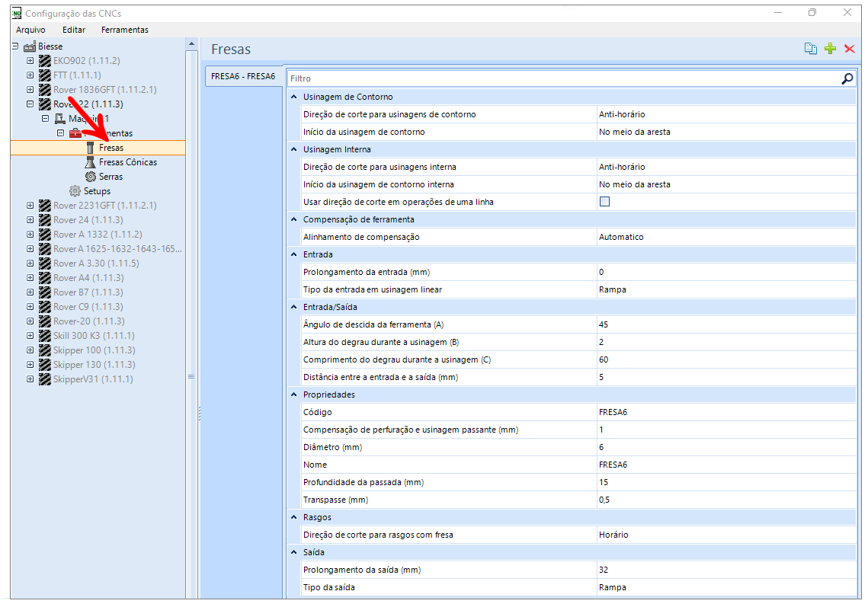Image resolution: width=868 pixels, height=607 pixels.
Task: Collapse the Entrada section
Action: [x=294, y=254]
